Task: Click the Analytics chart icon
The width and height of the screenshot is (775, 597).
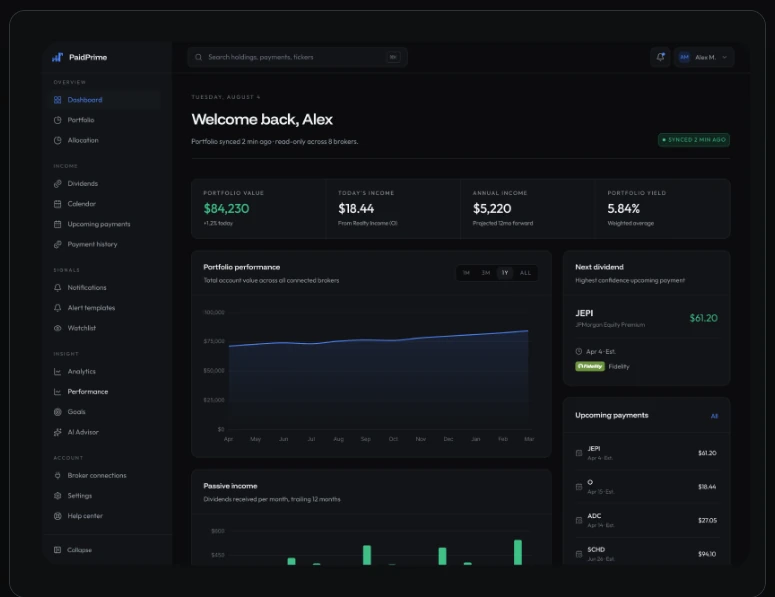Action: pos(57,372)
